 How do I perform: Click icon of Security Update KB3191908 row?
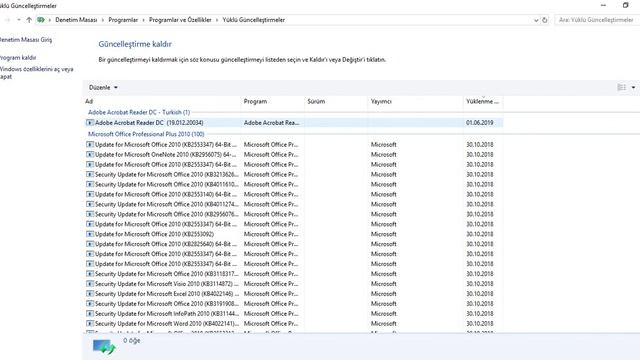[x=90, y=303]
